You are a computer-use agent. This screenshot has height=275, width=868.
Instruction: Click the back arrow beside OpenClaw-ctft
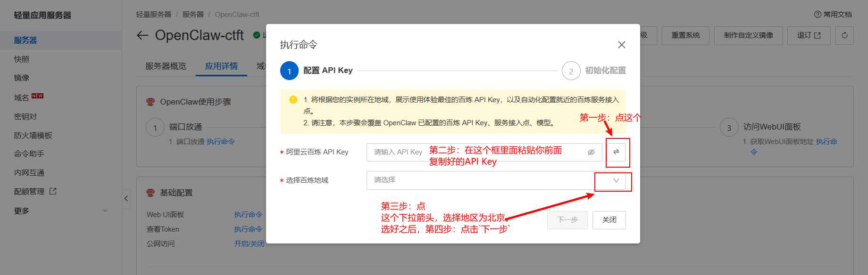coord(142,35)
